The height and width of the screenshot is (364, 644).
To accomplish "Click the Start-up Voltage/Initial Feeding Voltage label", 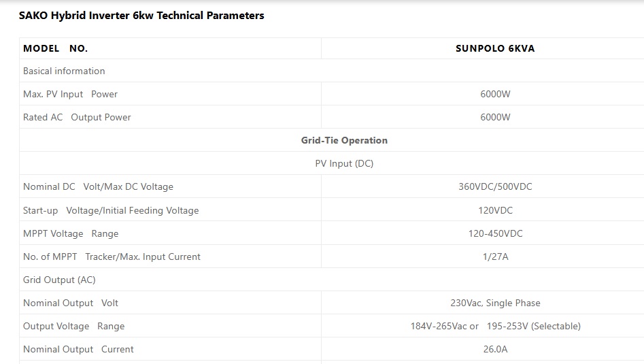I will click(x=111, y=210).
